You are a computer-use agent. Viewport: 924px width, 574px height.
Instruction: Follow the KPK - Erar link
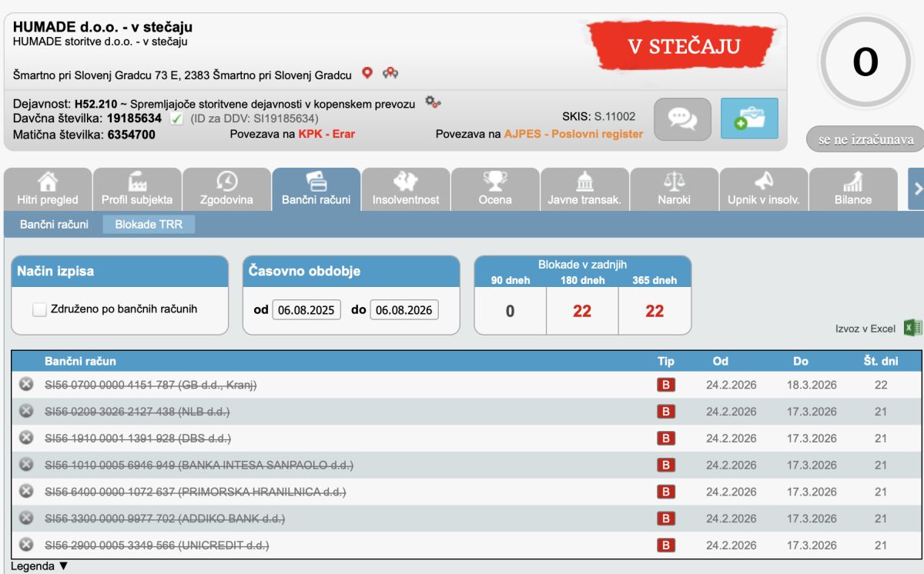(326, 134)
